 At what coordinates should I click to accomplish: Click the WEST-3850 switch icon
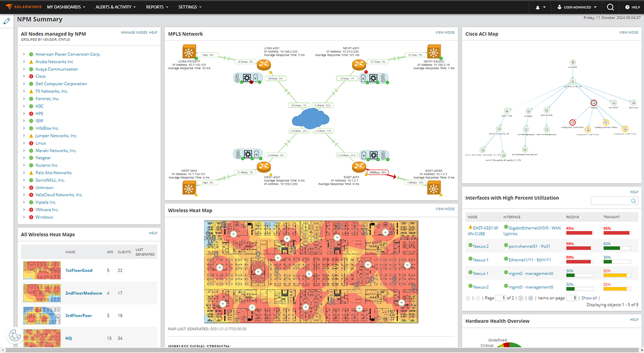189,188
